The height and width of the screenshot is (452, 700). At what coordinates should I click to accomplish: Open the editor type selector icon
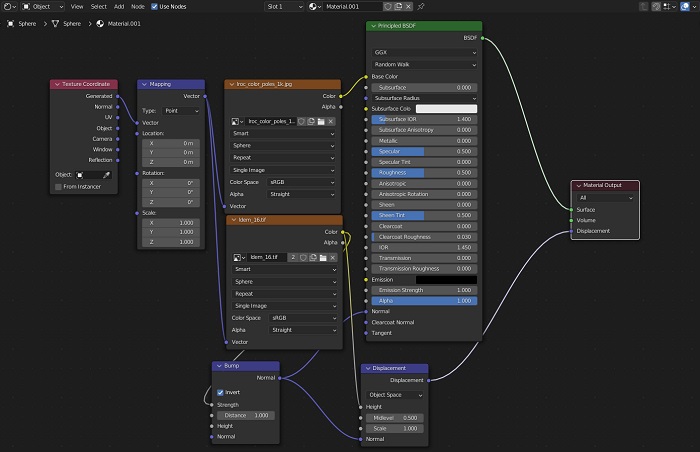(x=9, y=6)
